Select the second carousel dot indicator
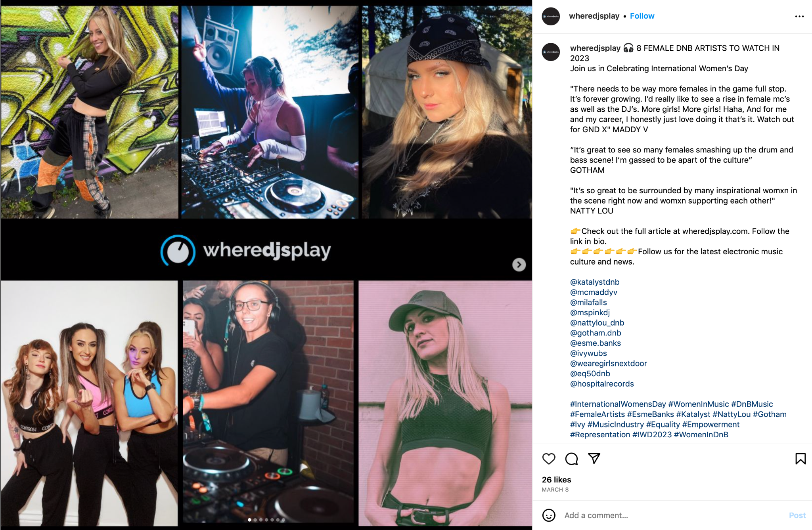 [x=255, y=520]
